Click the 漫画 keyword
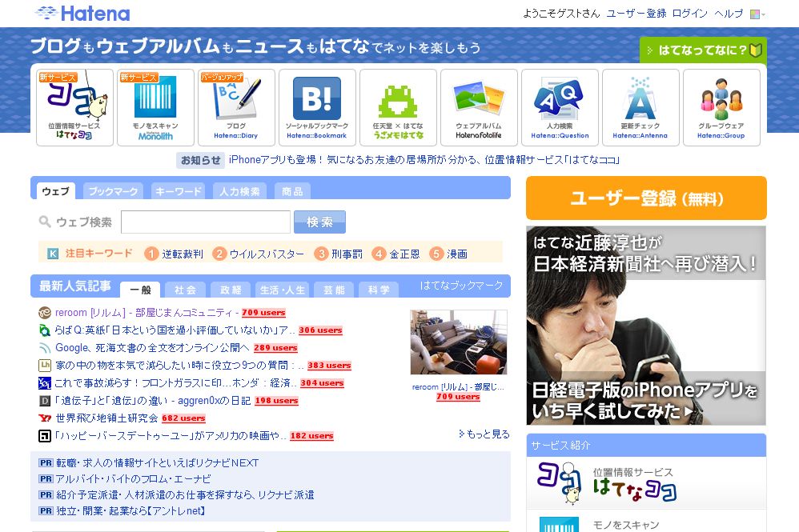Screen dimensions: 799x532 [457, 254]
